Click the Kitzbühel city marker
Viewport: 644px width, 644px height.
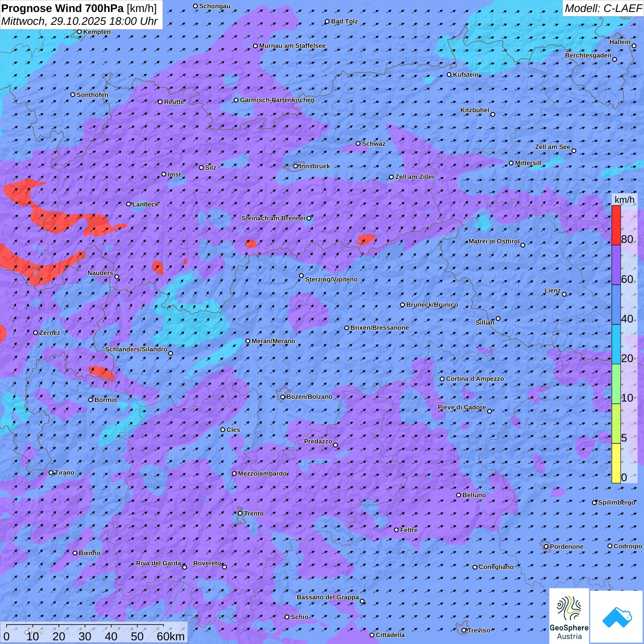point(493,115)
